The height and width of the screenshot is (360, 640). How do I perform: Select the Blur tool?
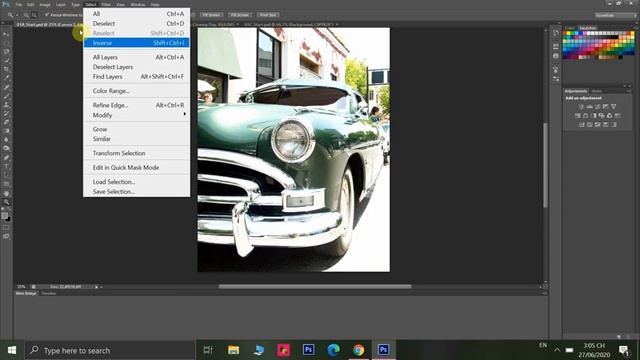6,140
